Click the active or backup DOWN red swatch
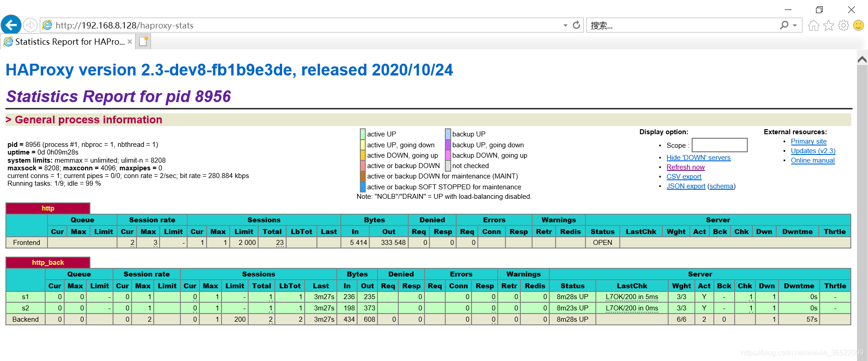The image size is (868, 361). coord(363,166)
